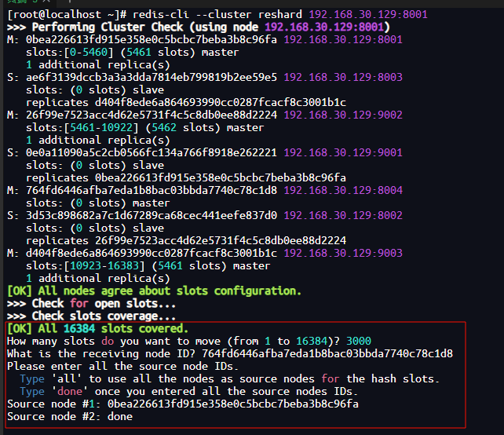Click the receiving node ID entered at the prompt

(327, 353)
